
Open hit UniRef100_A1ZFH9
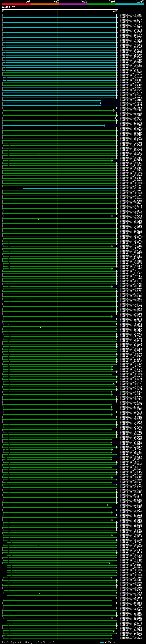point(131,125)
